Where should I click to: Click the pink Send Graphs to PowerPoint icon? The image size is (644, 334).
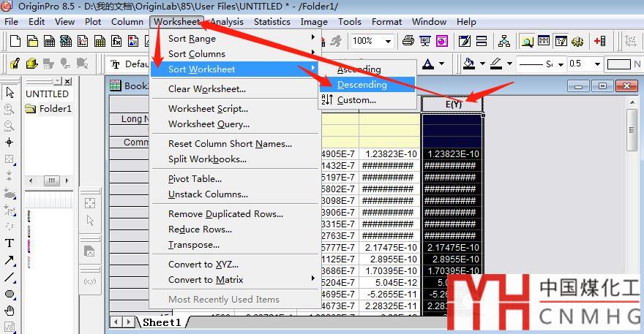click(442, 41)
